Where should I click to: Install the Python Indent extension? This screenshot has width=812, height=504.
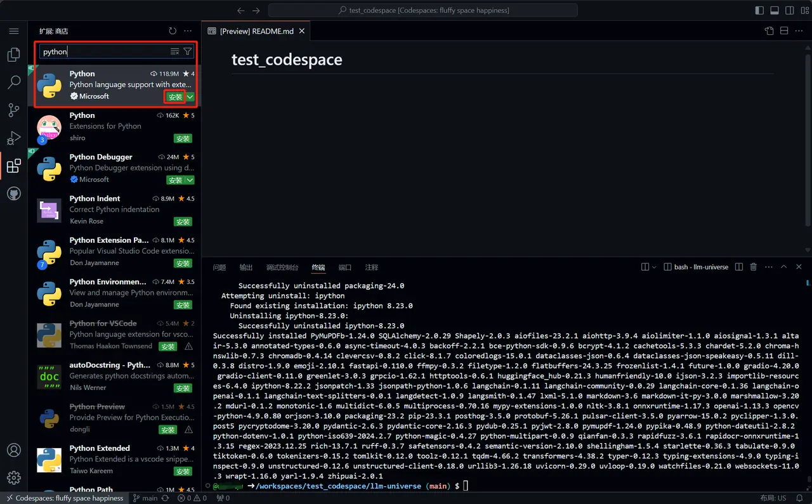[x=183, y=222]
